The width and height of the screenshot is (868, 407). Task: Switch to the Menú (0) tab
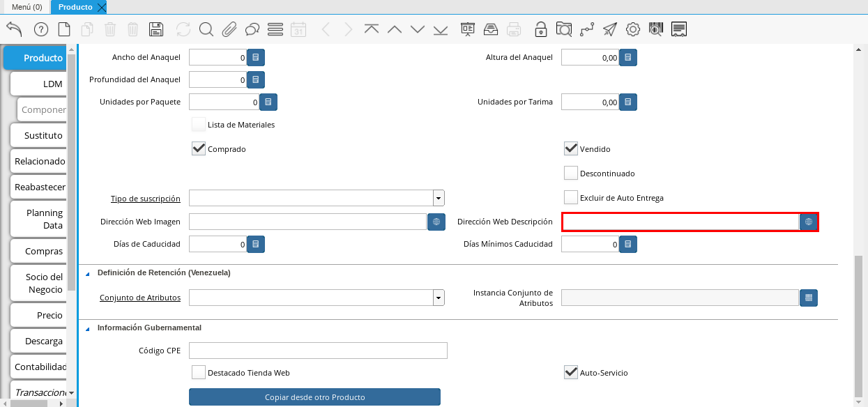pyautogui.click(x=27, y=7)
